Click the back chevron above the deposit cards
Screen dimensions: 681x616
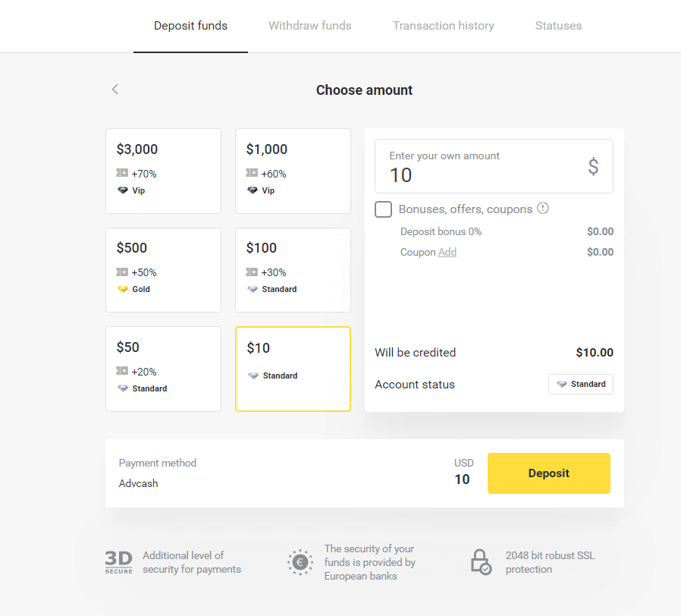[x=115, y=89]
